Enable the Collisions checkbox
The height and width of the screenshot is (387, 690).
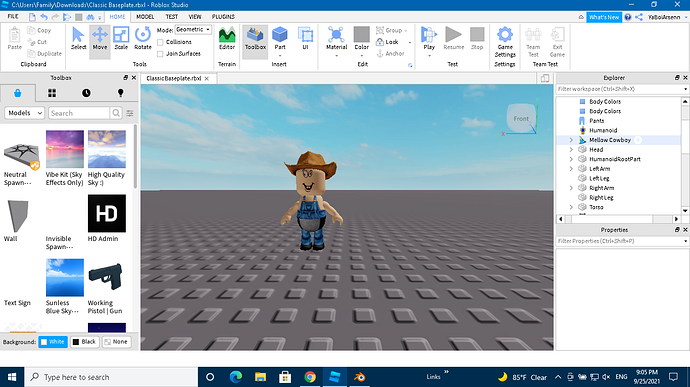pos(160,42)
